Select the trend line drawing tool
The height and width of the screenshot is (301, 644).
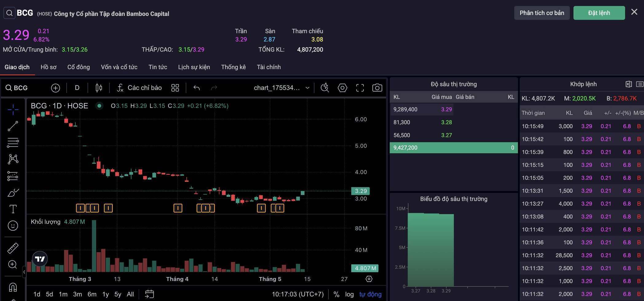13,126
